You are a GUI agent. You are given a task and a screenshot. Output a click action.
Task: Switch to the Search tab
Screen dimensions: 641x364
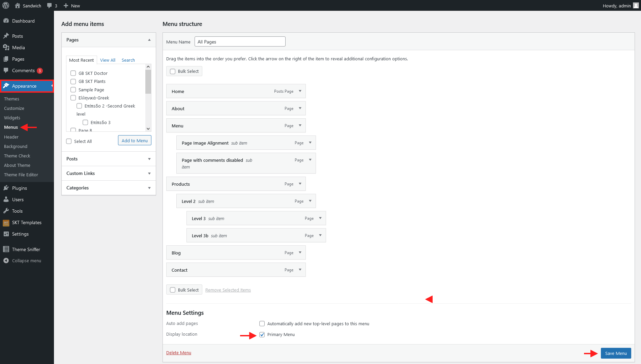click(x=128, y=60)
